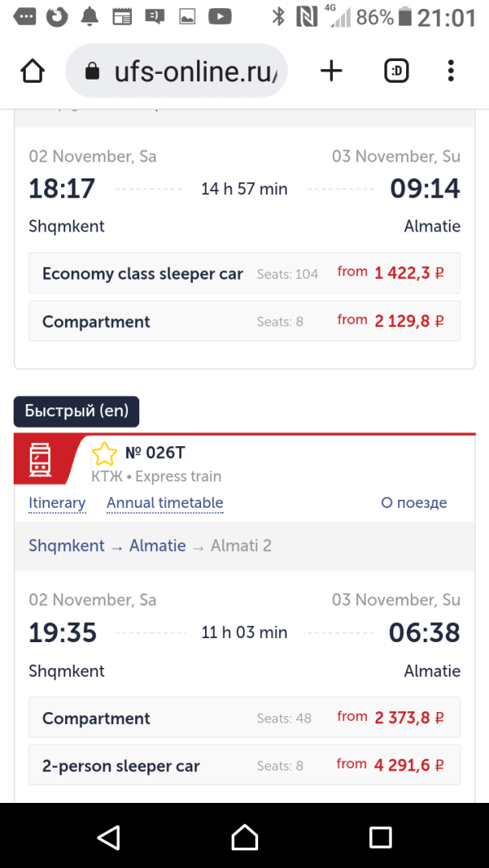Open the tab switcher icon
Screen dimensions: 489x868
[x=396, y=71]
